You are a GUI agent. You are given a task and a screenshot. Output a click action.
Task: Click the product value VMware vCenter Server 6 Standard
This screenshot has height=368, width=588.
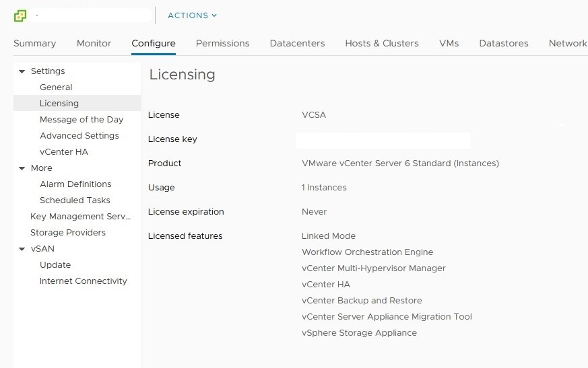coord(400,163)
